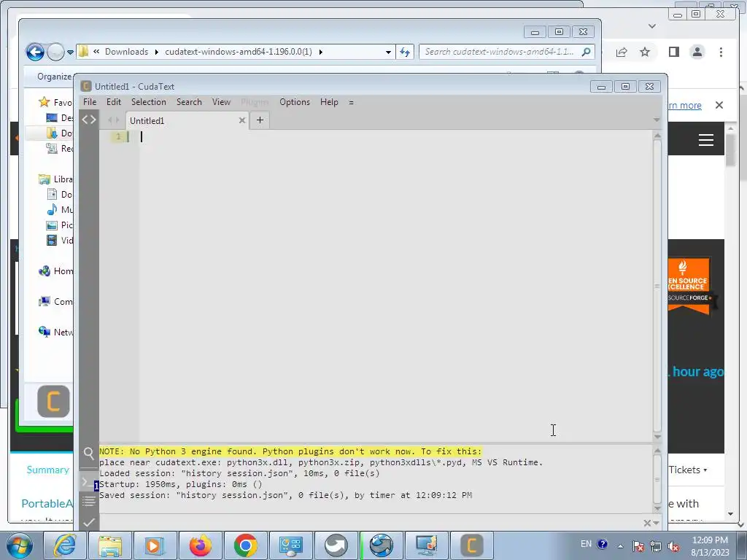Click the Python 3 engine note line
This screenshot has height=560, width=747.
(x=290, y=451)
